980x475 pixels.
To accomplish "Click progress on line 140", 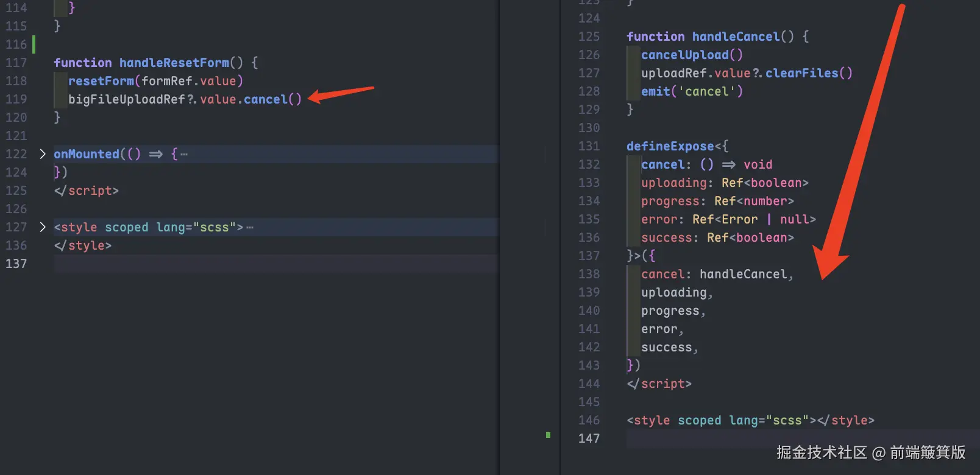I will (x=670, y=311).
